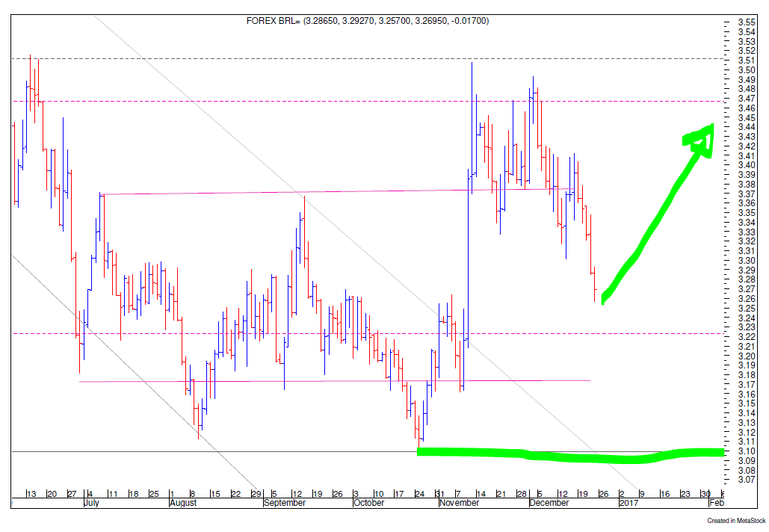Select the 3.55 price axis label

[747, 22]
